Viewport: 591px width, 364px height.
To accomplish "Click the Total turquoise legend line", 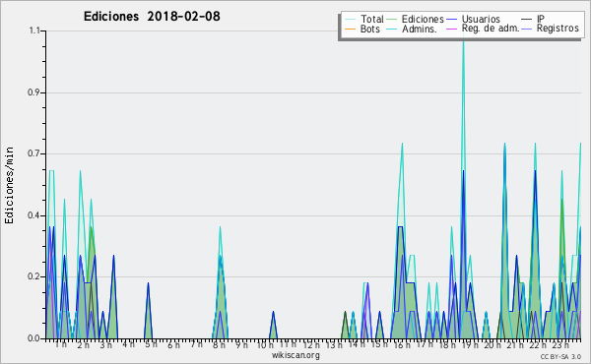I will tap(350, 20).
